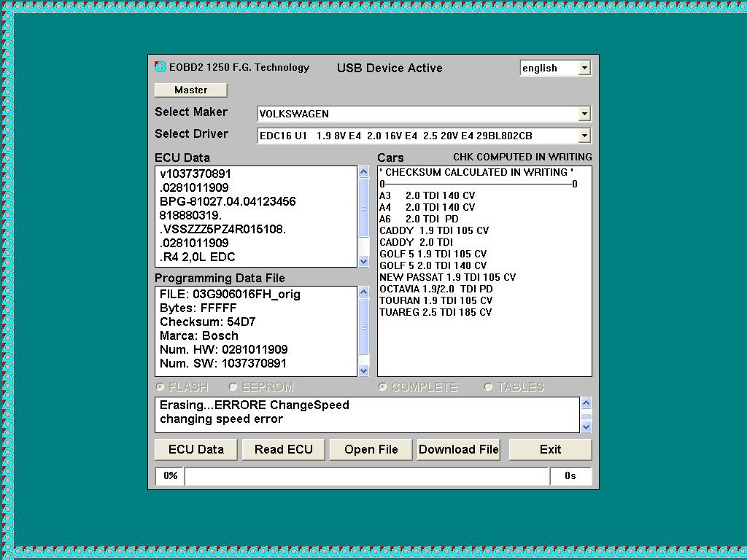Select the COMPLETE radio button
Screen dimensions: 747x560
pyautogui.click(x=382, y=386)
